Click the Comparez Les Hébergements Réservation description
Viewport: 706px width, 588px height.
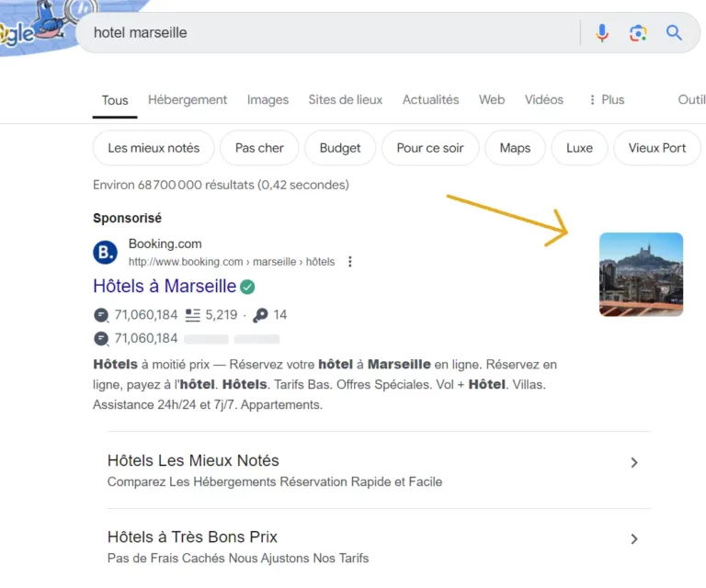pyautogui.click(x=275, y=481)
